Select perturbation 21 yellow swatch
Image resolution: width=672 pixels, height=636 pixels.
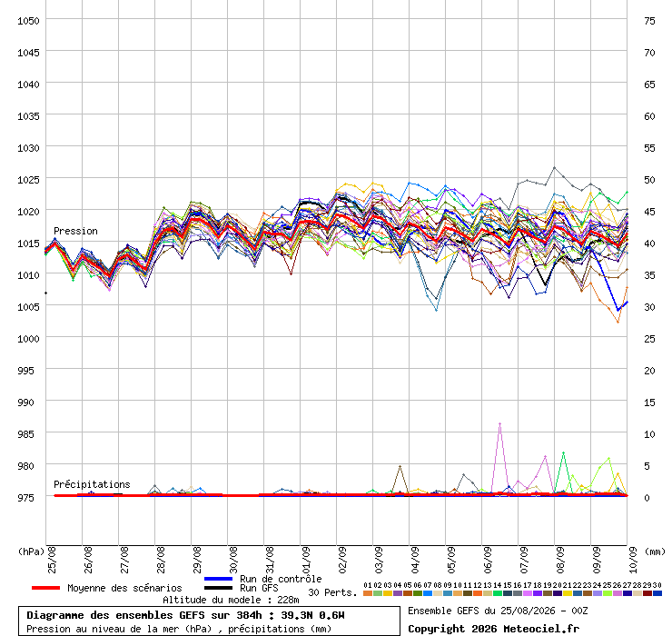pyautogui.click(x=567, y=593)
